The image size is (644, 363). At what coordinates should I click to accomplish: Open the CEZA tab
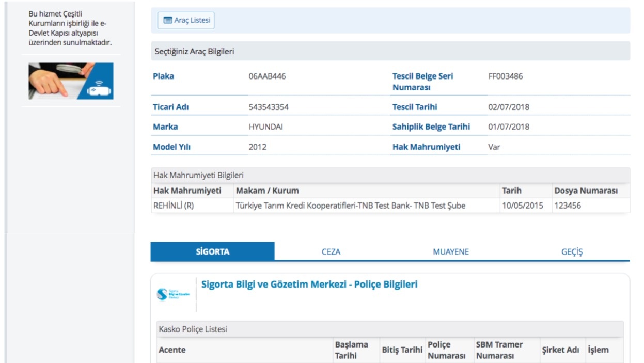(x=331, y=252)
